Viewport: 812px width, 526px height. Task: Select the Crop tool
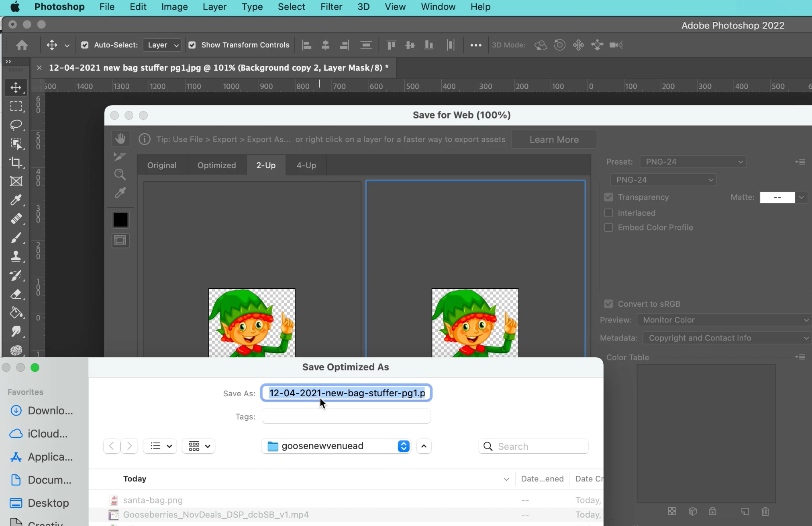click(16, 162)
